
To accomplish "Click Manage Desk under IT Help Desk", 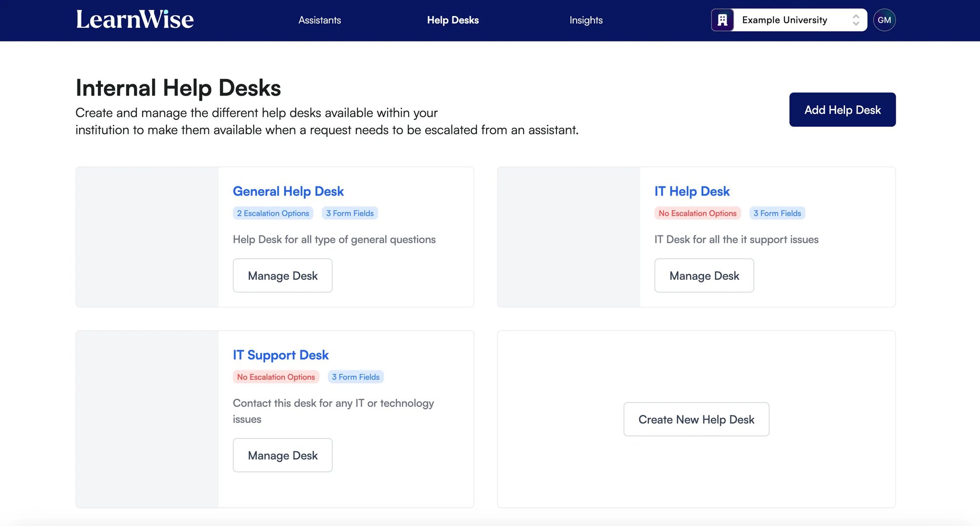I will click(x=704, y=276).
